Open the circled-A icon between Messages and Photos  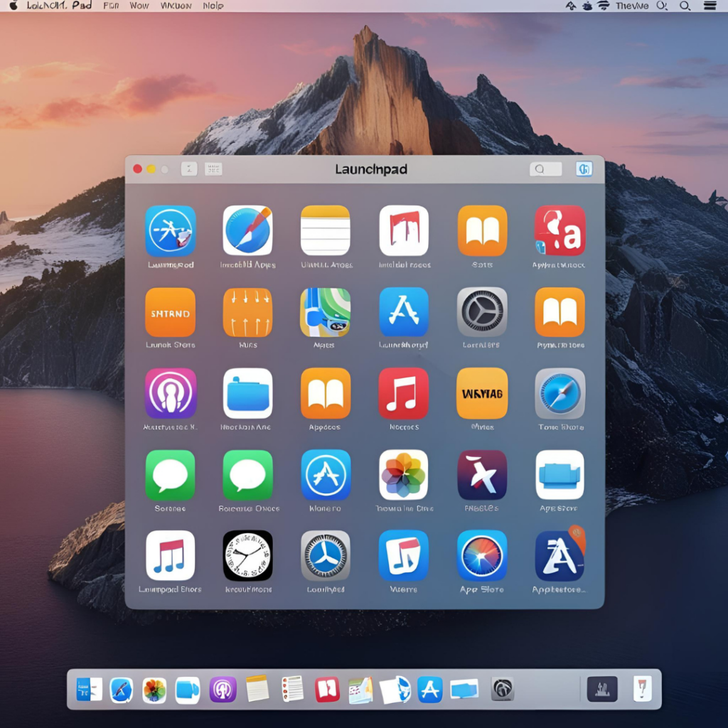(326, 475)
